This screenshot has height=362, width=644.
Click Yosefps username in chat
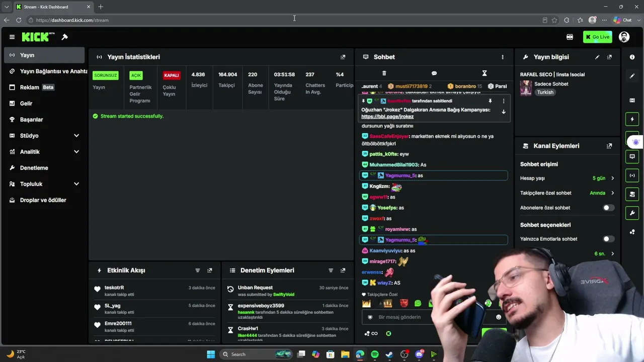(387, 208)
